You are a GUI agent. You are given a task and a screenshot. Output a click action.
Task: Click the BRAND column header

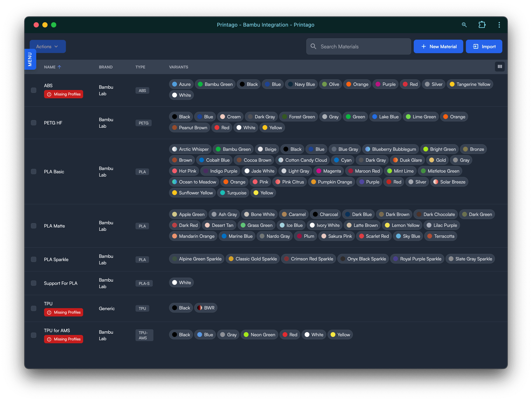(x=106, y=67)
